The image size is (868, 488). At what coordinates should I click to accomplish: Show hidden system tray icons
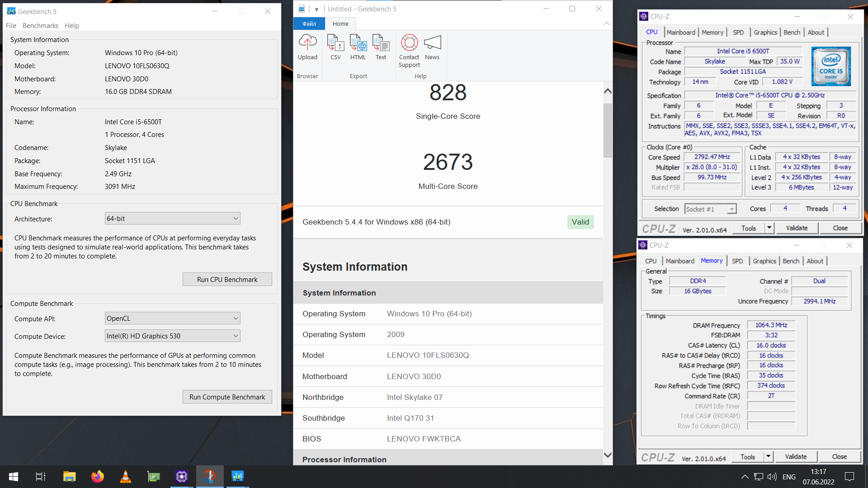click(x=745, y=477)
